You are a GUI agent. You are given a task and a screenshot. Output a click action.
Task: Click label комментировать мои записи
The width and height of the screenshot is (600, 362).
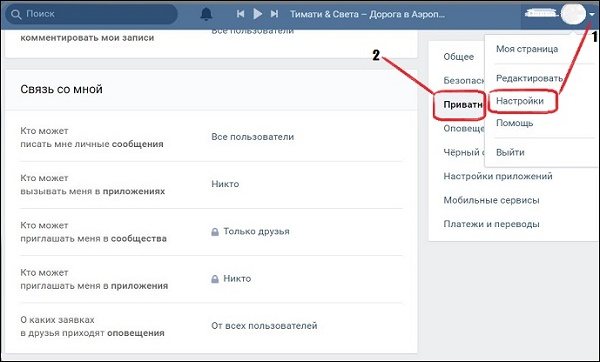pos(87,38)
